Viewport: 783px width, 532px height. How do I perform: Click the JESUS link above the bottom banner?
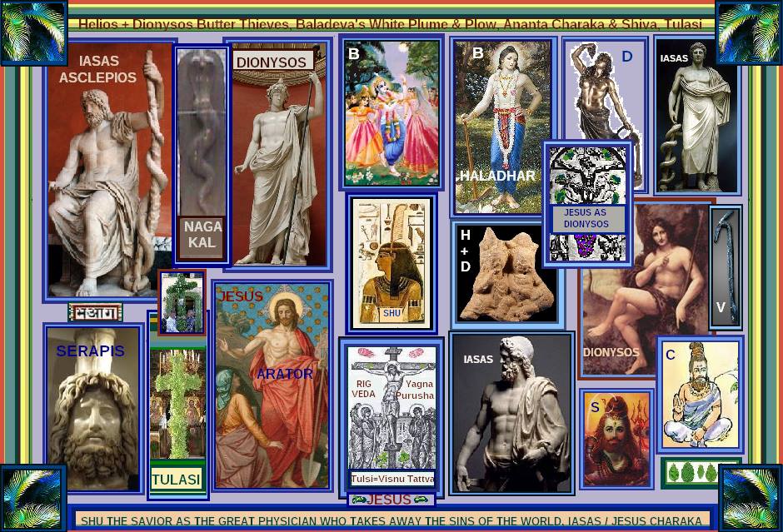pos(388,500)
